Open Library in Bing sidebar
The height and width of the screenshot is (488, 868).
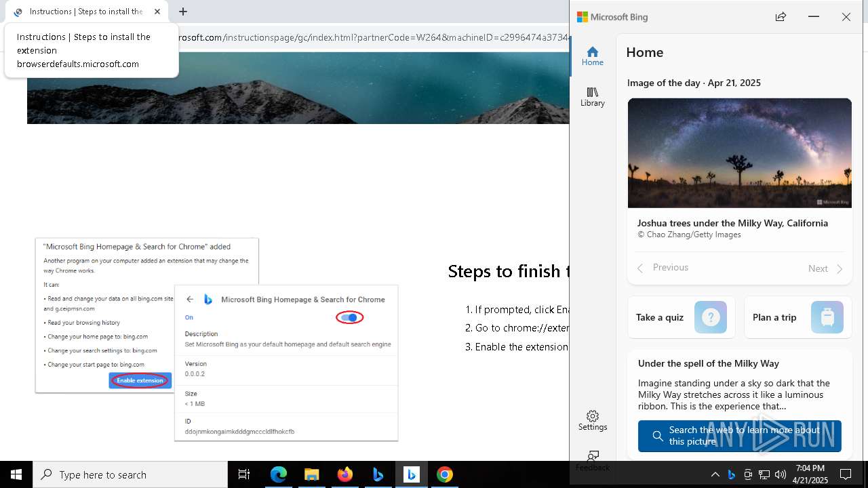(x=592, y=96)
